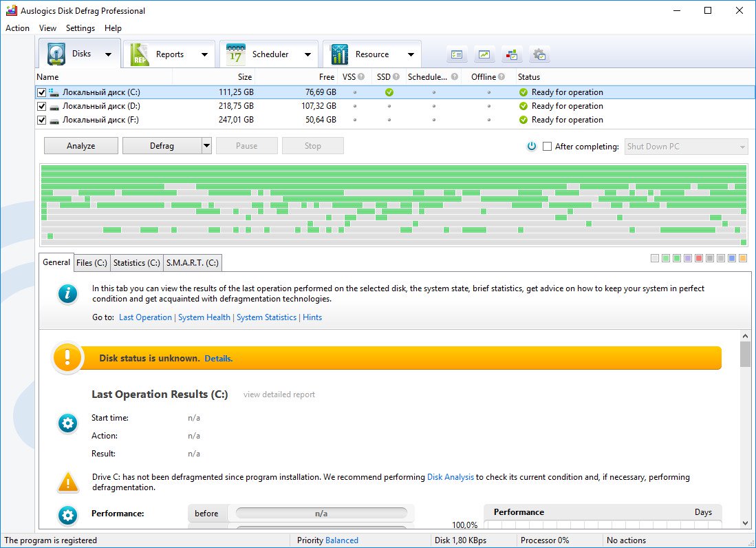The width and height of the screenshot is (756, 548).
Task: Click the status checkmark icon for drive F:
Action: coord(523,120)
